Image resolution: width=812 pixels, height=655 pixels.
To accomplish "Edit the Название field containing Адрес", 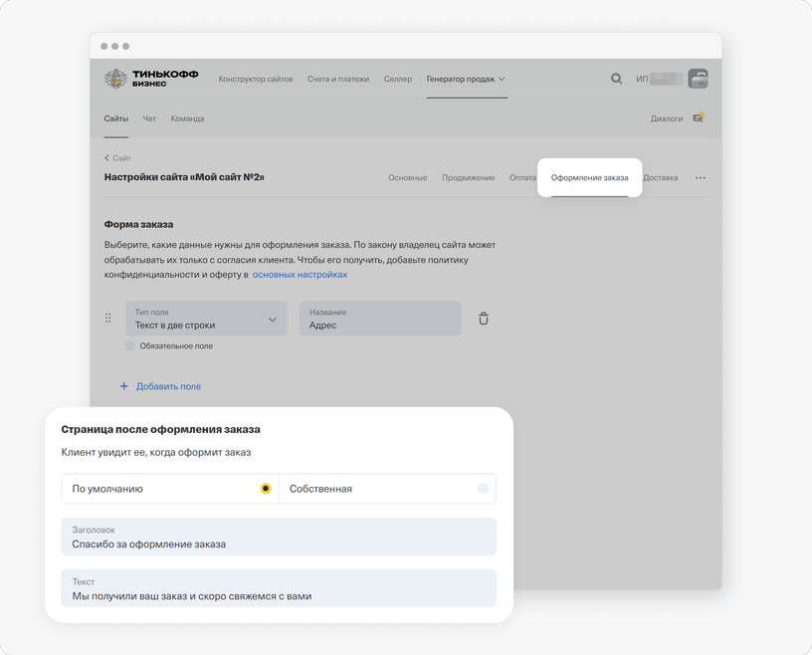I will pos(380,319).
